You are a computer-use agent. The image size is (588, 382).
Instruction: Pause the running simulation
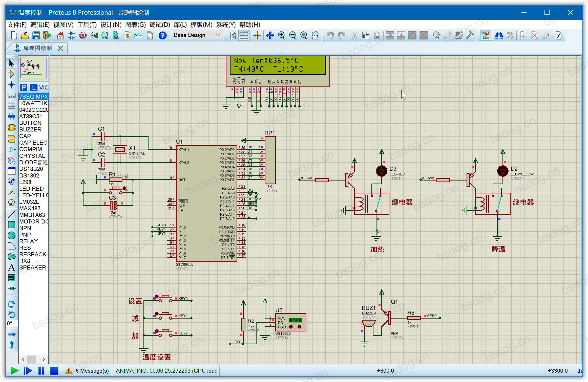(41, 371)
